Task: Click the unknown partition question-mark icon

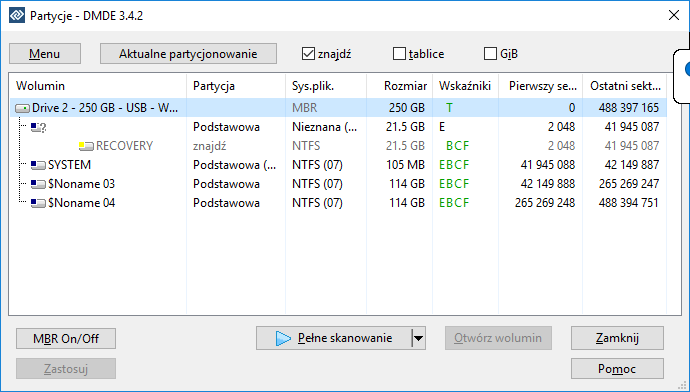Action: [x=39, y=128]
